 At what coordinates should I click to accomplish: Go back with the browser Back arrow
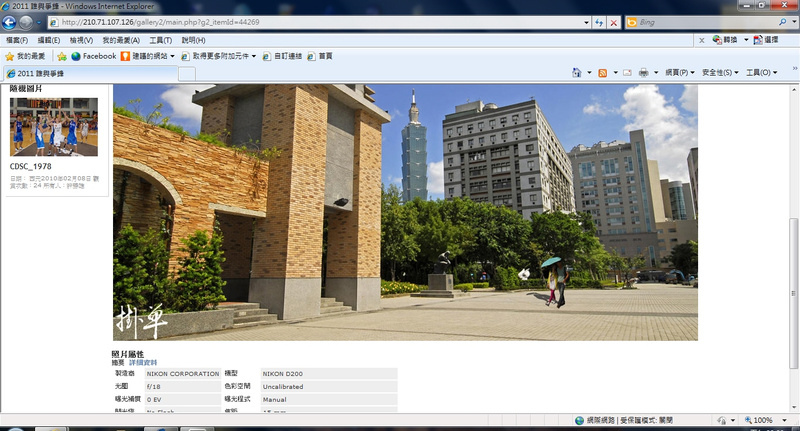coord(9,22)
